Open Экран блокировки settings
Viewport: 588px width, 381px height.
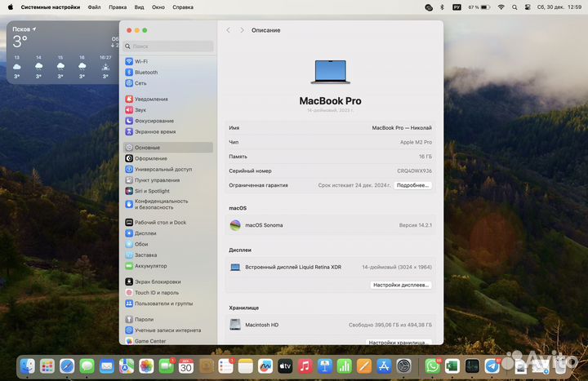pyautogui.click(x=168, y=281)
